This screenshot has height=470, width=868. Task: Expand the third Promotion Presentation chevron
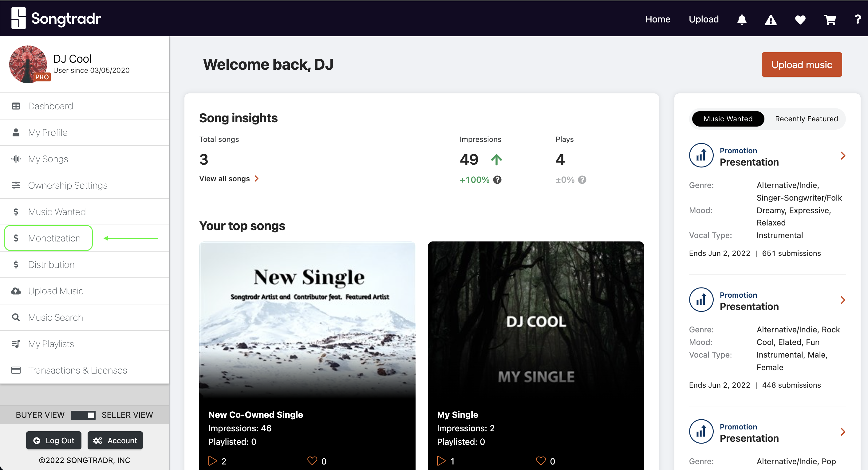[843, 432]
